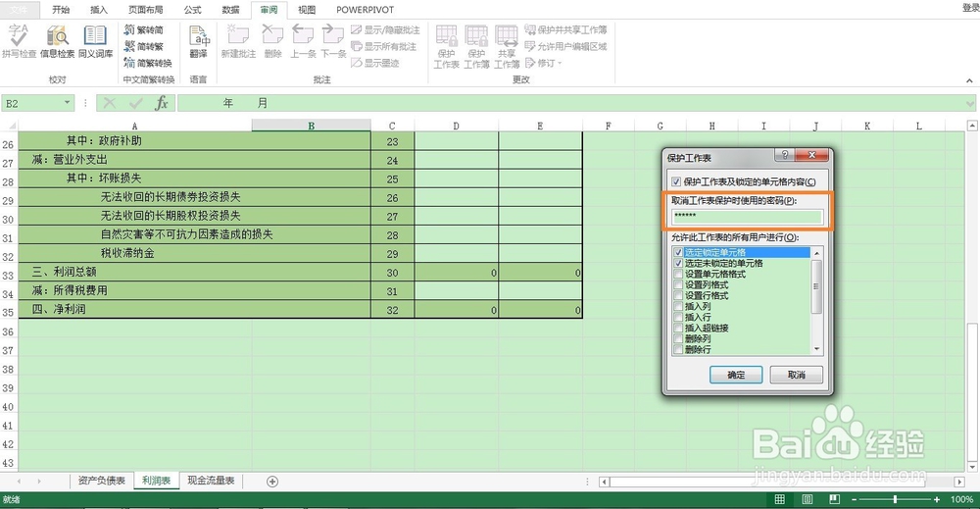
Task: Enable 删除行 checkbox
Action: click(x=677, y=349)
